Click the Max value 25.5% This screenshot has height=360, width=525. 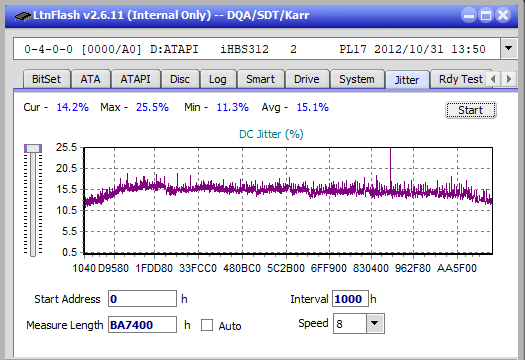pyautogui.click(x=152, y=107)
